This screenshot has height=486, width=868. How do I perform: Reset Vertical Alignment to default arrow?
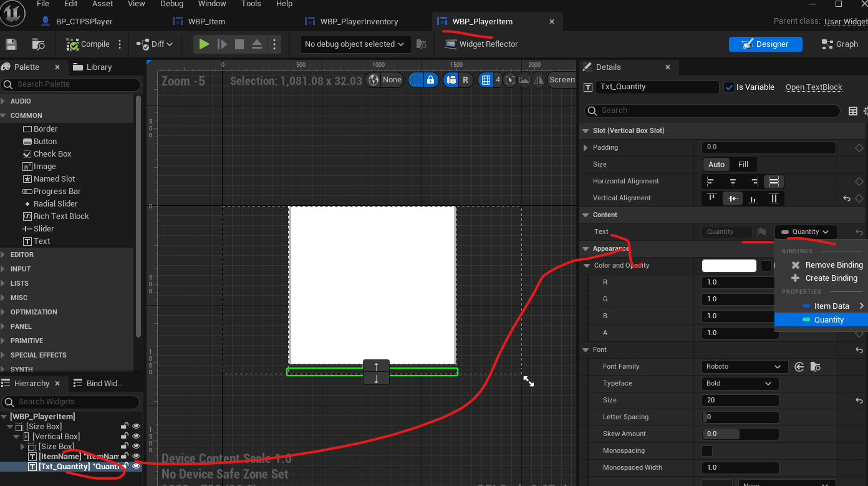(x=847, y=198)
